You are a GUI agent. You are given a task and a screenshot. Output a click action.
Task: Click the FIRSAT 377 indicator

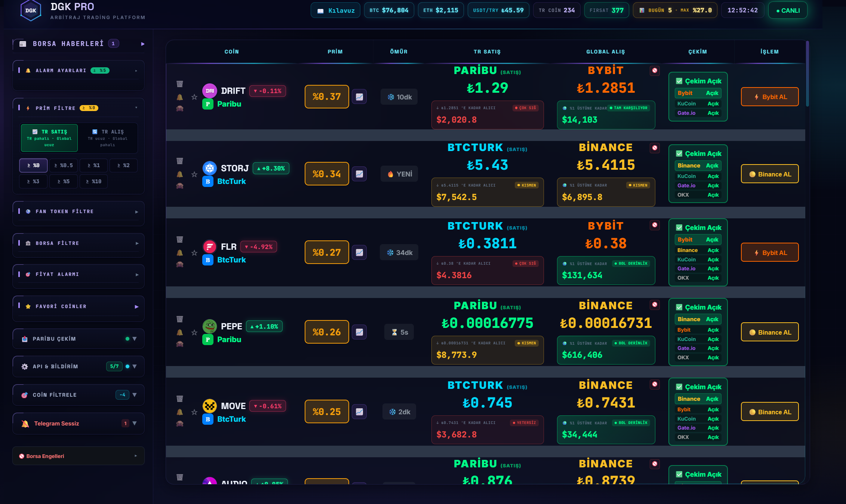(606, 10)
